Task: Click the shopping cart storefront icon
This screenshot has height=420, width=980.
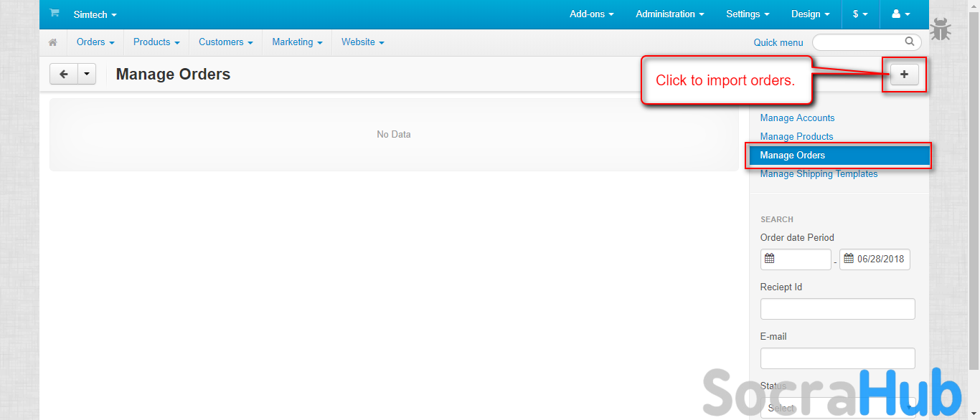Action: click(54, 13)
